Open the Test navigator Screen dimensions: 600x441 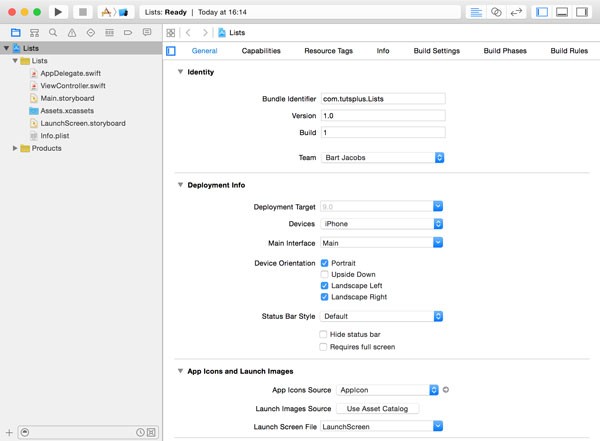91,33
